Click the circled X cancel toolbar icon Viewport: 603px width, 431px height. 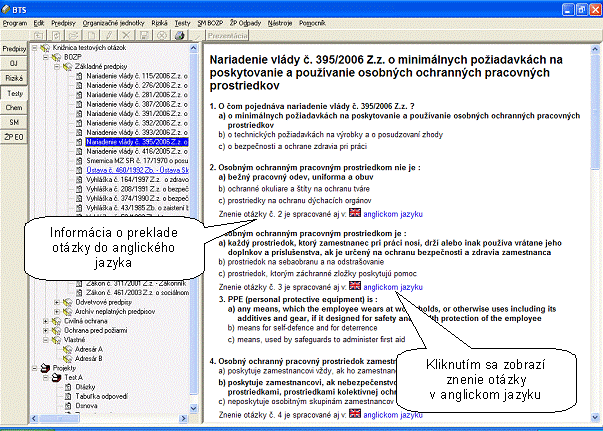click(162, 35)
